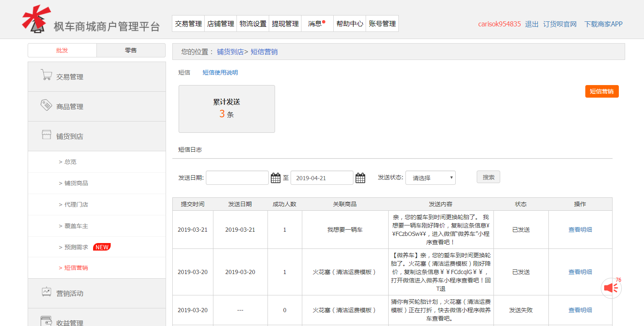644x326 pixels.
Task: Open the 短信使用说明 link
Action: pyautogui.click(x=220, y=72)
